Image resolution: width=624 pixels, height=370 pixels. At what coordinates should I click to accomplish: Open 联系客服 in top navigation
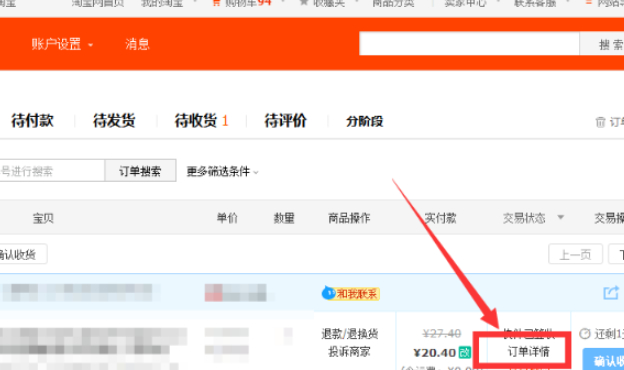535,3
